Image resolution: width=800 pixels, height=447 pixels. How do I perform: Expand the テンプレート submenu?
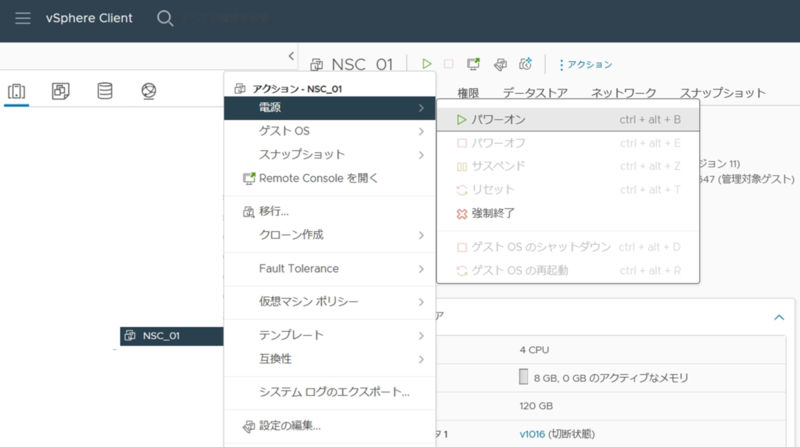(x=330, y=335)
